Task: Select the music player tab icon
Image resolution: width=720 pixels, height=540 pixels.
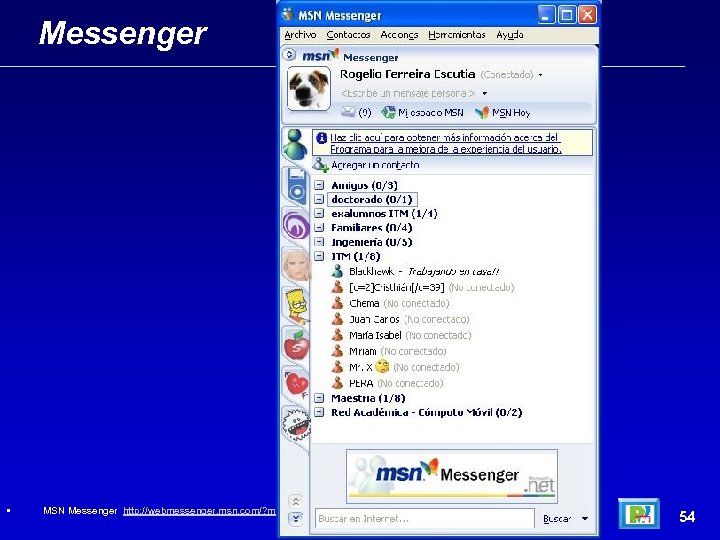Action: [x=296, y=186]
